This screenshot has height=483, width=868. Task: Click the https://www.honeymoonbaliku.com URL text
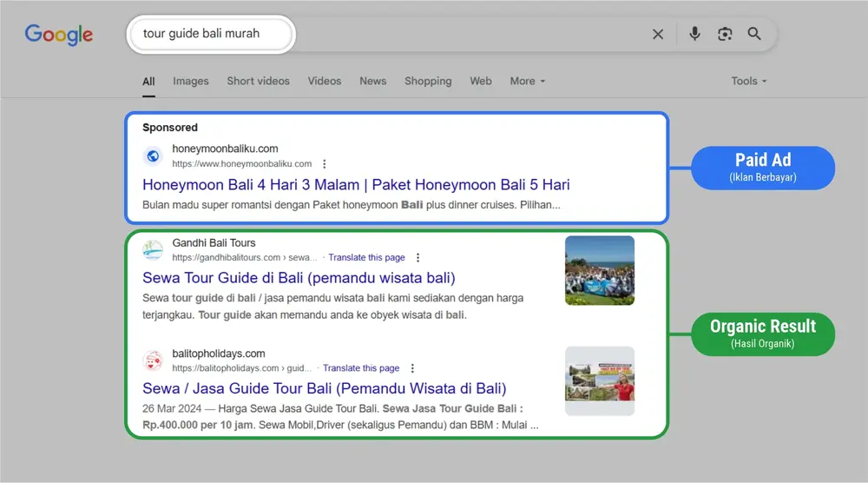pyautogui.click(x=242, y=164)
